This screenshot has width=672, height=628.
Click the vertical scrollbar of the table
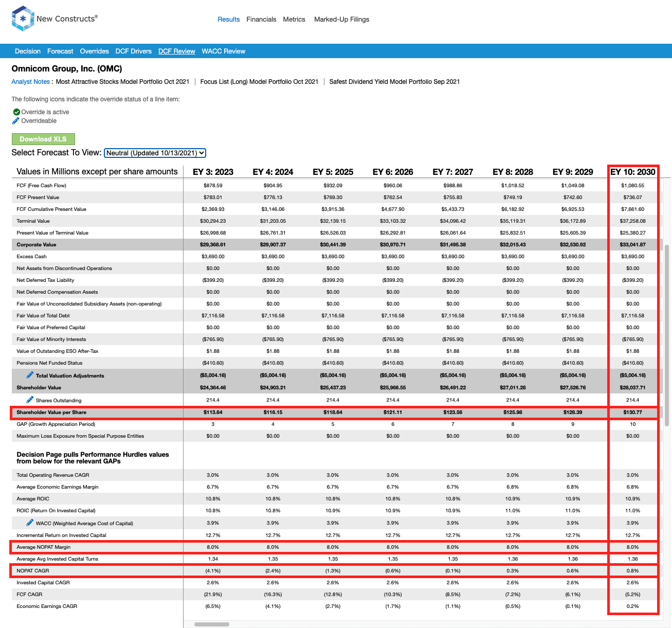[667, 334]
